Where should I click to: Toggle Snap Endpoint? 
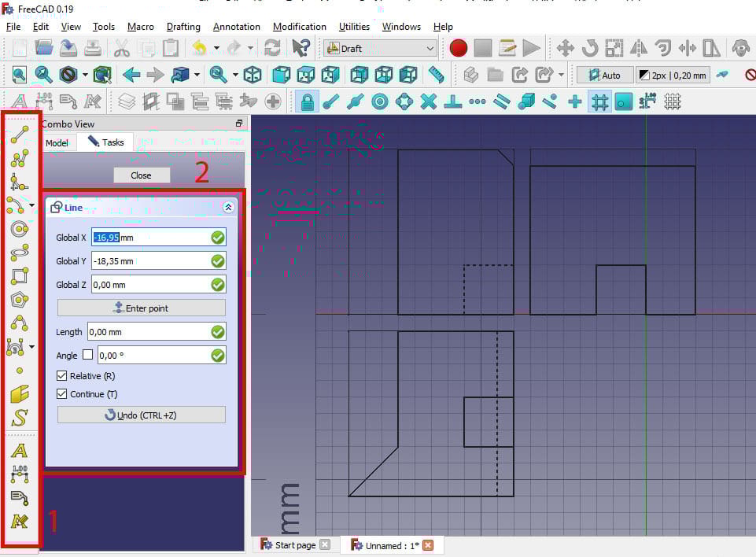pyautogui.click(x=331, y=101)
